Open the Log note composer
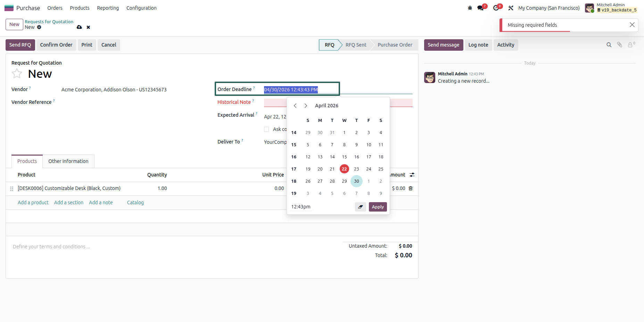644x322 pixels. [x=478, y=45]
